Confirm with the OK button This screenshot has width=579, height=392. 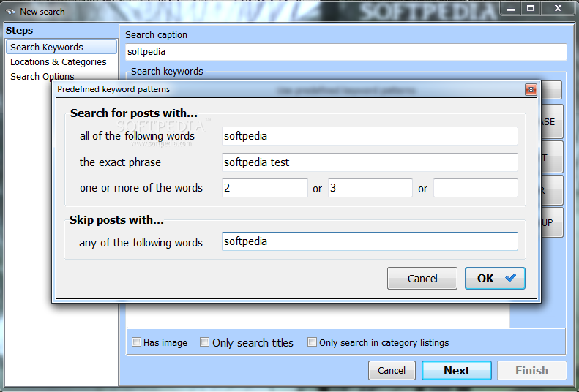[x=495, y=279]
